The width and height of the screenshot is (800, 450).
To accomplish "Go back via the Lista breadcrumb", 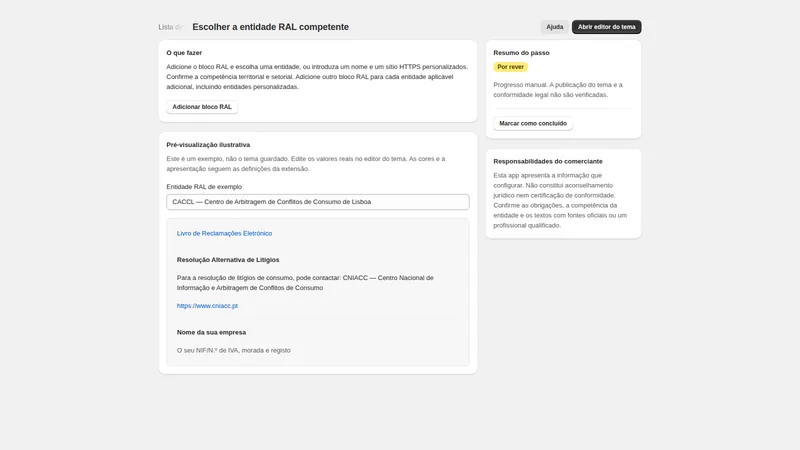I will tap(170, 27).
